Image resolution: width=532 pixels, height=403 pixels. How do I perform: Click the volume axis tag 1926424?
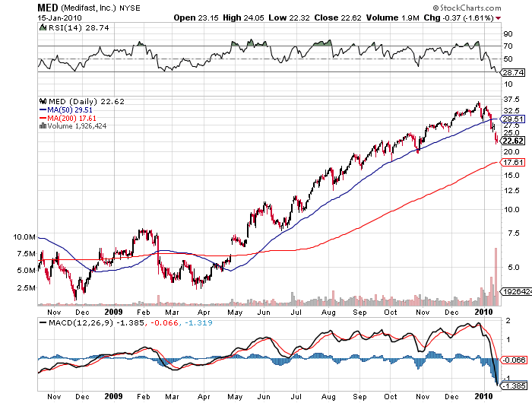click(x=516, y=292)
